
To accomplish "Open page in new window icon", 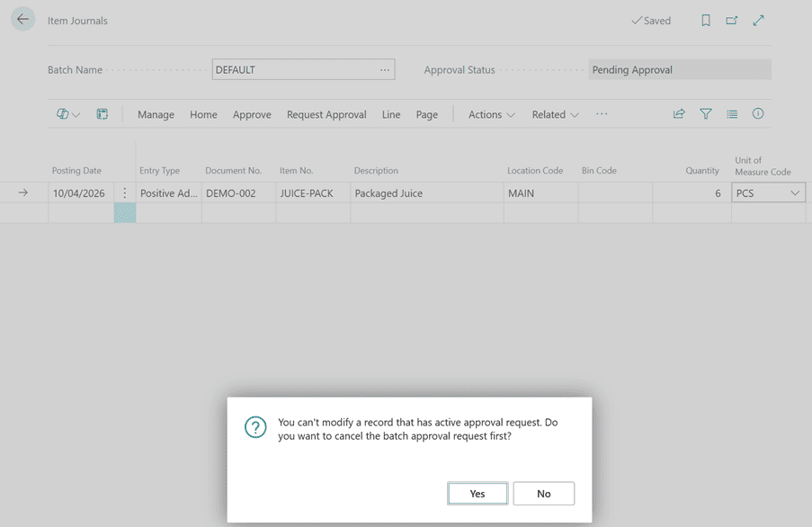I will [x=732, y=21].
